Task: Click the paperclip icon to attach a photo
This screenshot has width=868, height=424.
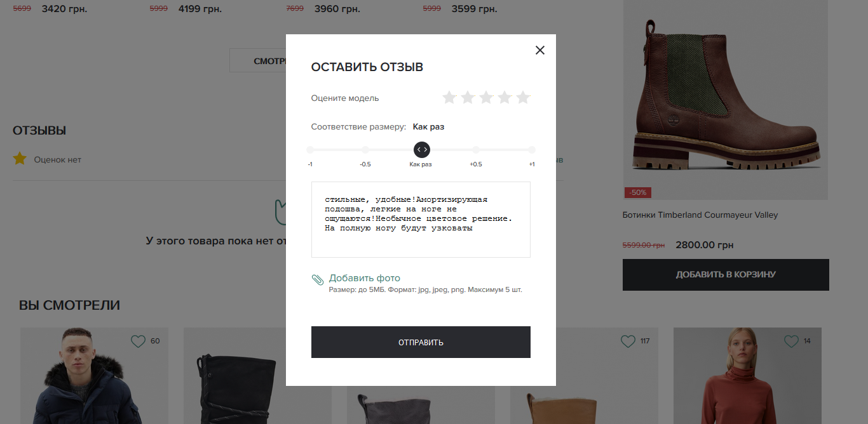Action: 318,279
